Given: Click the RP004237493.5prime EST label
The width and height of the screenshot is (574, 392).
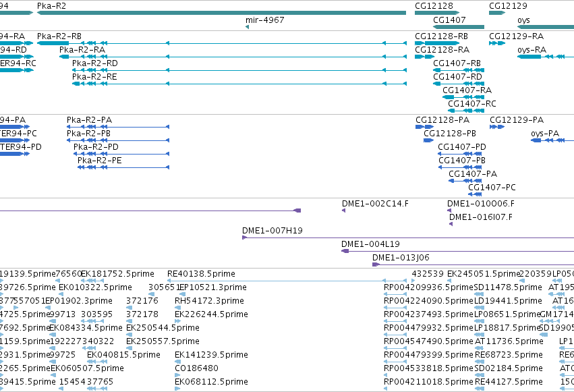Looking at the screenshot, I should click(x=428, y=315).
